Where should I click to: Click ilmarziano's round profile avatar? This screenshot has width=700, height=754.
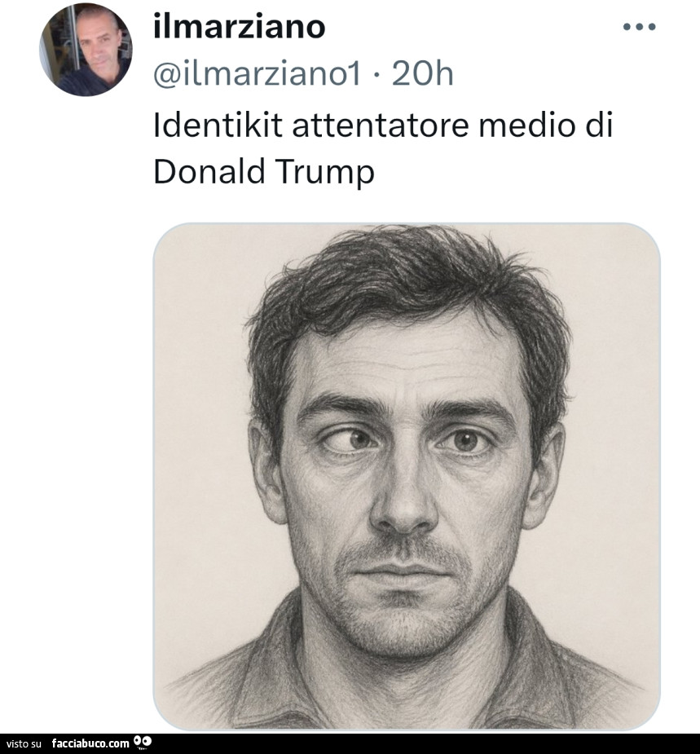click(86, 50)
